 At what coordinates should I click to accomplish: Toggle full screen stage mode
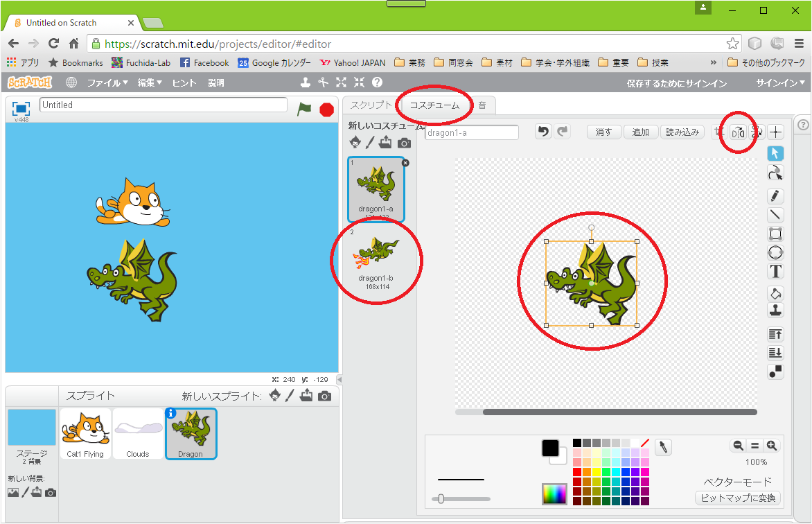21,109
